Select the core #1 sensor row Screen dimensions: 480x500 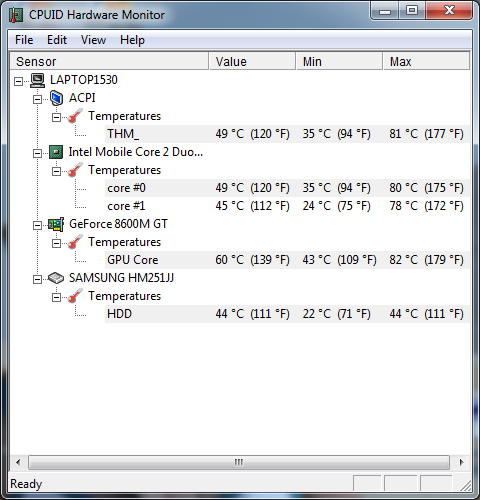coord(287,206)
